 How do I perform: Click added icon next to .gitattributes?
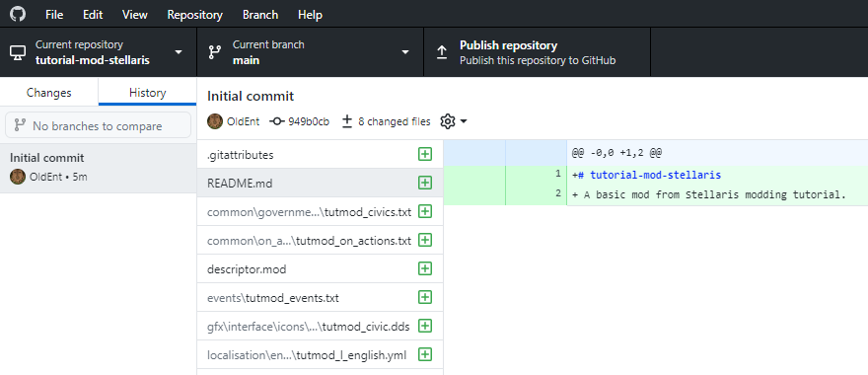click(x=424, y=155)
